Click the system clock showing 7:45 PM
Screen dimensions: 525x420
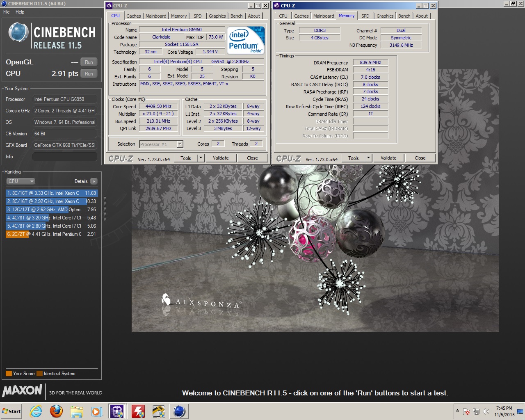[504, 411]
